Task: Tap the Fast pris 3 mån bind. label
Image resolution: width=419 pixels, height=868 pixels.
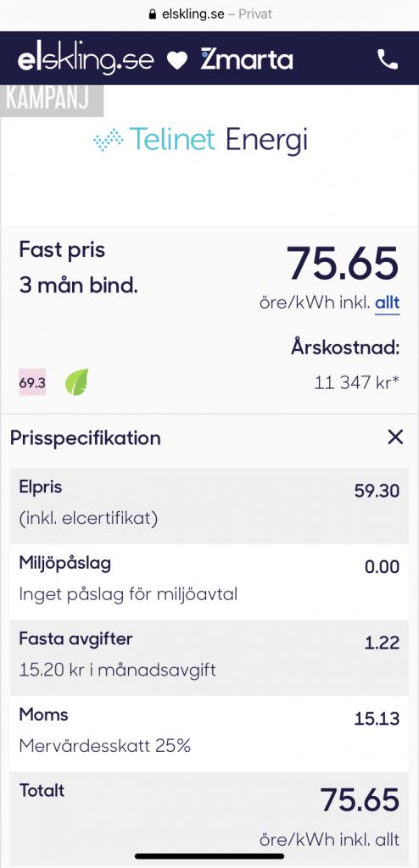Action: click(78, 268)
